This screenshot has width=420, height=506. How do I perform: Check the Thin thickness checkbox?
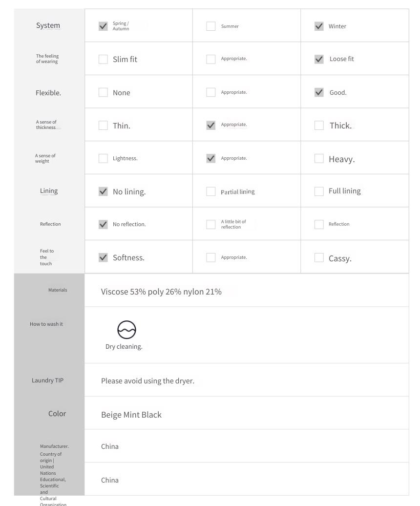point(103,125)
